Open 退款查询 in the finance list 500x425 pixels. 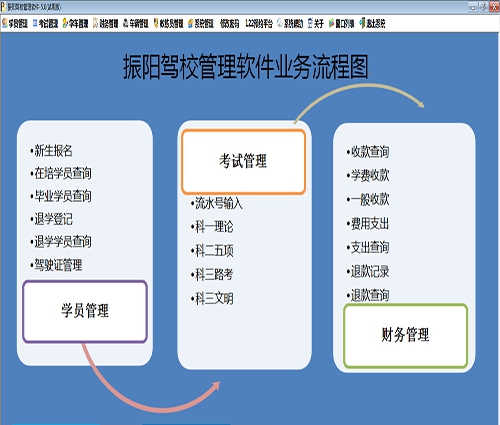(370, 295)
